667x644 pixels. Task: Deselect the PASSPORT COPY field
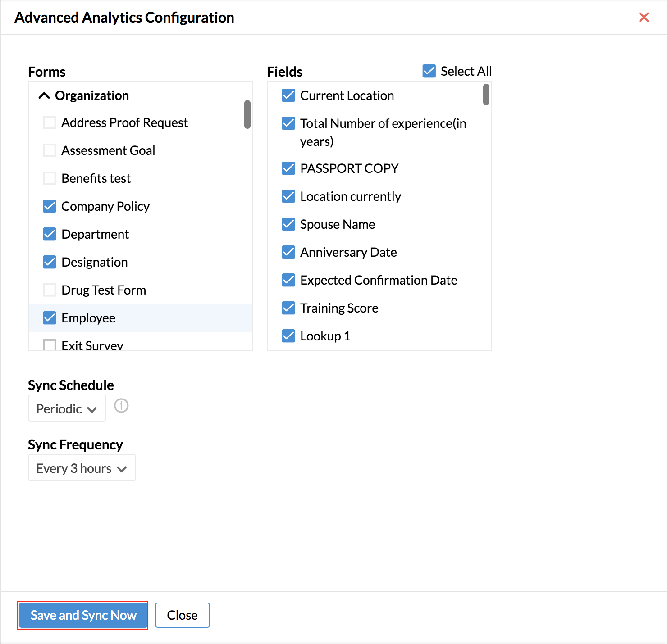pyautogui.click(x=288, y=168)
